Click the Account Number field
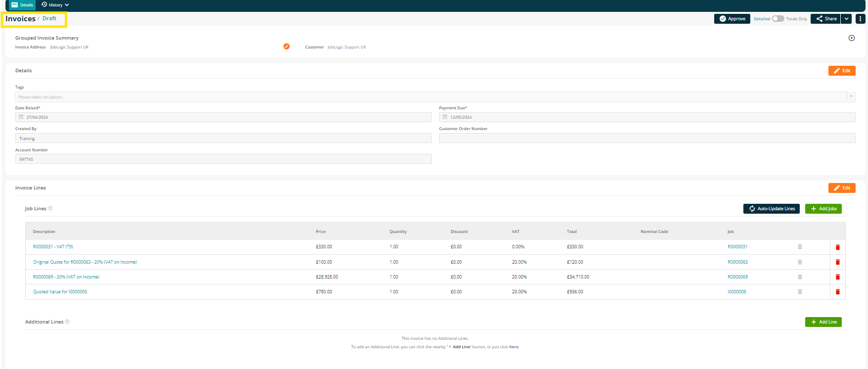 click(224, 159)
